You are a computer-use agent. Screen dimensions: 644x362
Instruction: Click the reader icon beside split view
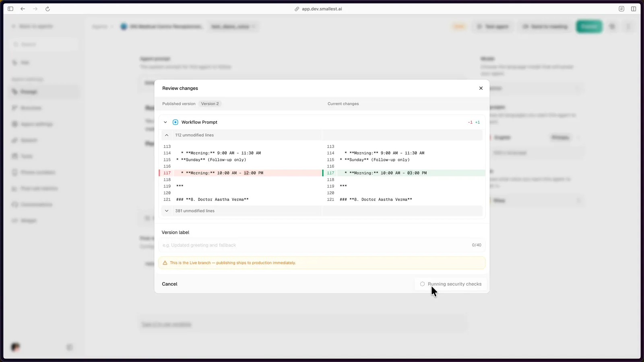coord(621,9)
